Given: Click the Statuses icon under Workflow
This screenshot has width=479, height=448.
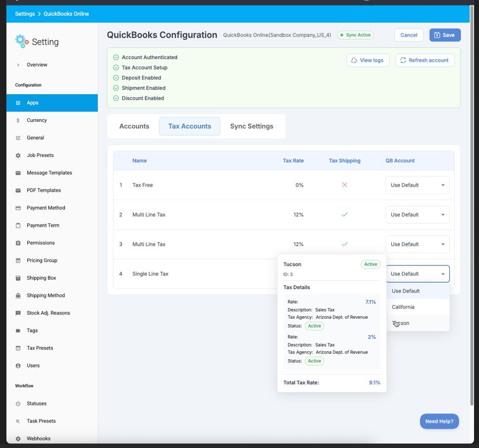Looking at the screenshot, I should (18, 404).
